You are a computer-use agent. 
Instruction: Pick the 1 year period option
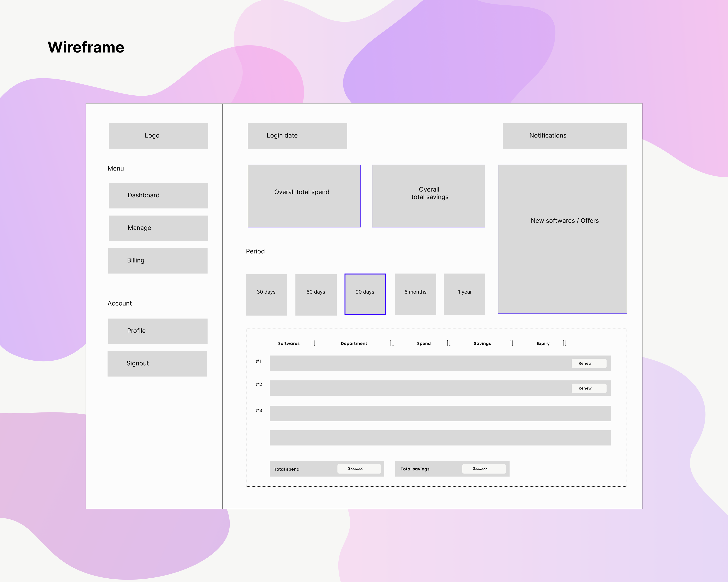pos(464,294)
